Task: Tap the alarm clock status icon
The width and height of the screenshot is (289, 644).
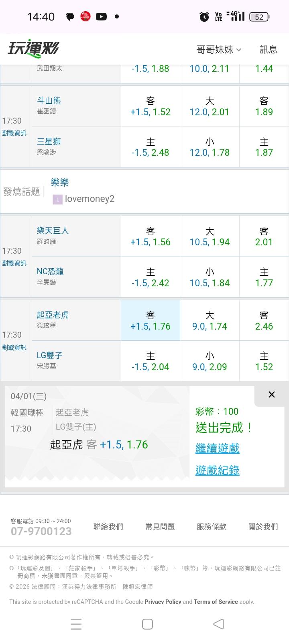Action: coord(204,16)
